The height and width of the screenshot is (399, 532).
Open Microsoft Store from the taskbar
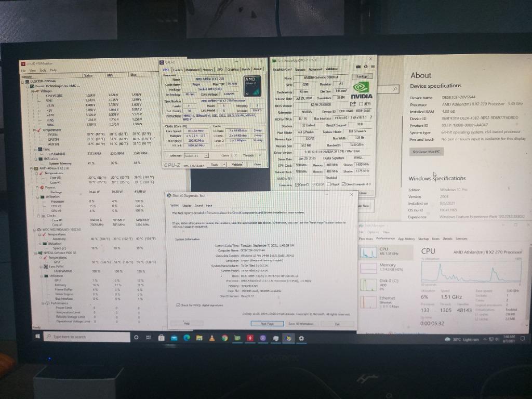click(161, 338)
